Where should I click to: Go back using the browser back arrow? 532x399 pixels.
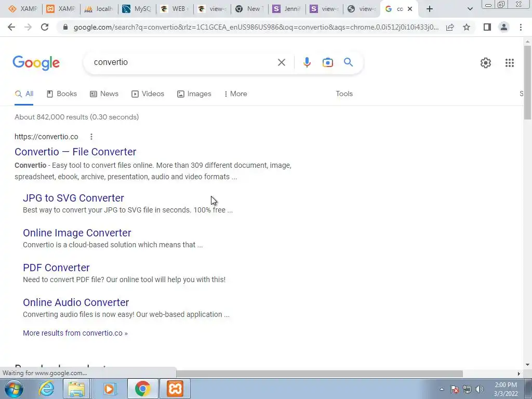[11, 27]
